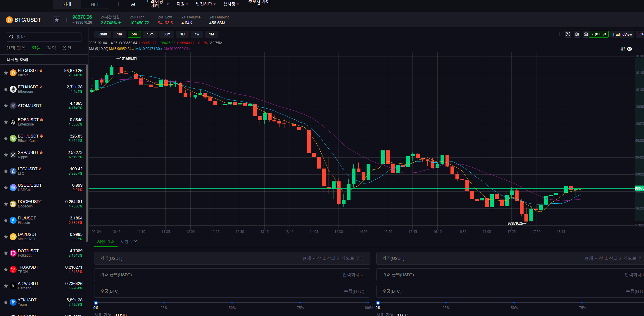Expand the chart to fullscreen

click(568, 34)
